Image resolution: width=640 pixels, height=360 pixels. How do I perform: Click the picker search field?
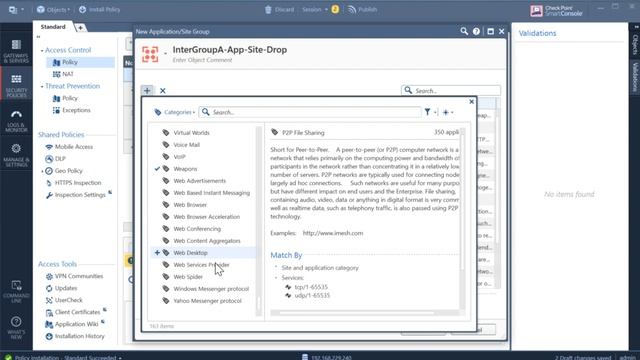pyautogui.click(x=310, y=112)
